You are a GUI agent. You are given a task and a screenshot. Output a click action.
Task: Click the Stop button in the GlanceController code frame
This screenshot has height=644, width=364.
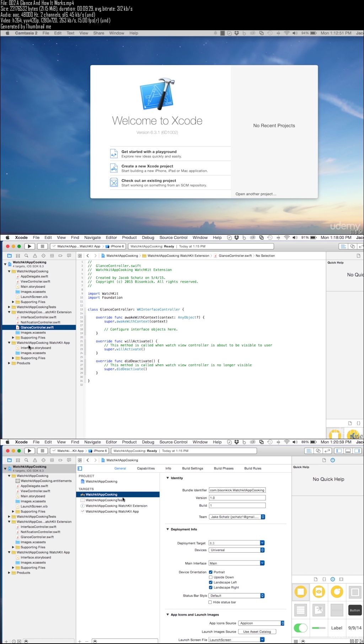42,246
